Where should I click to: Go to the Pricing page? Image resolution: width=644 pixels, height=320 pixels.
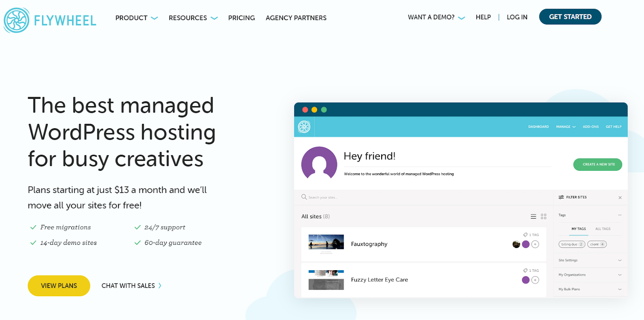pyautogui.click(x=242, y=18)
